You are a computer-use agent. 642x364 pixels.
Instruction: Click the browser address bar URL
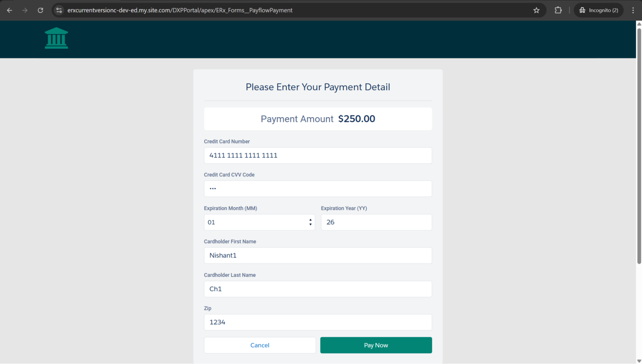click(x=180, y=10)
